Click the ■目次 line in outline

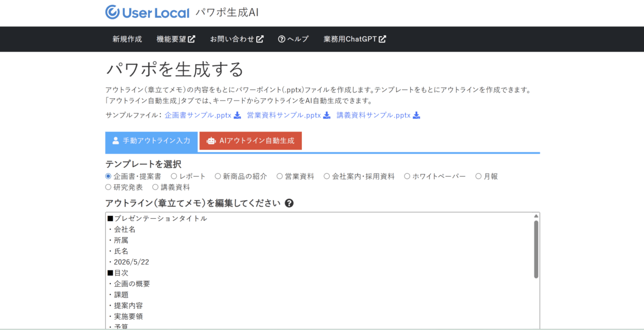coord(118,273)
